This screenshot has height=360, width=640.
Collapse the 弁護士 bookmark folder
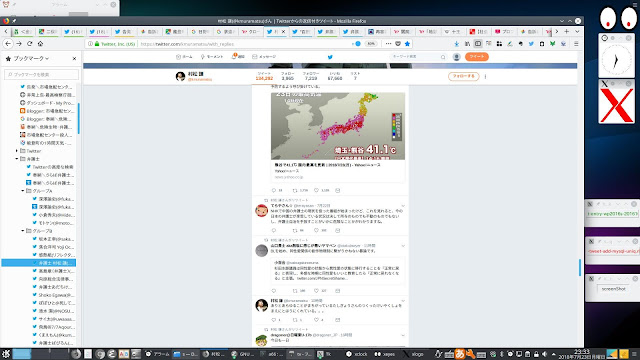17,159
